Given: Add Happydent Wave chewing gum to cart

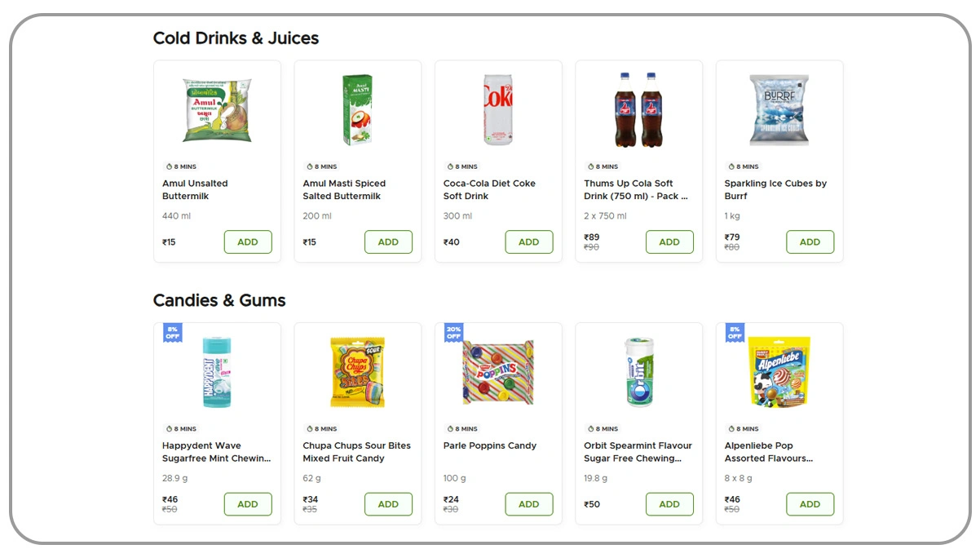Looking at the screenshot, I should coord(248,504).
